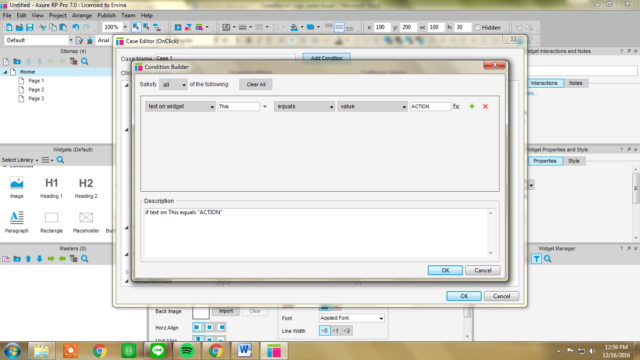Click the Save icon in main toolbar
This screenshot has height=360, width=640.
tap(29, 27)
